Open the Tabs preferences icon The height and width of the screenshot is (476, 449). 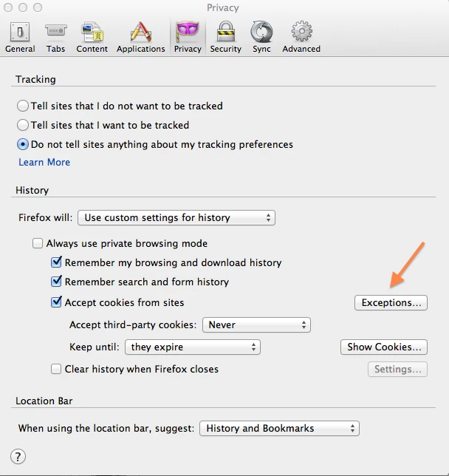point(56,32)
